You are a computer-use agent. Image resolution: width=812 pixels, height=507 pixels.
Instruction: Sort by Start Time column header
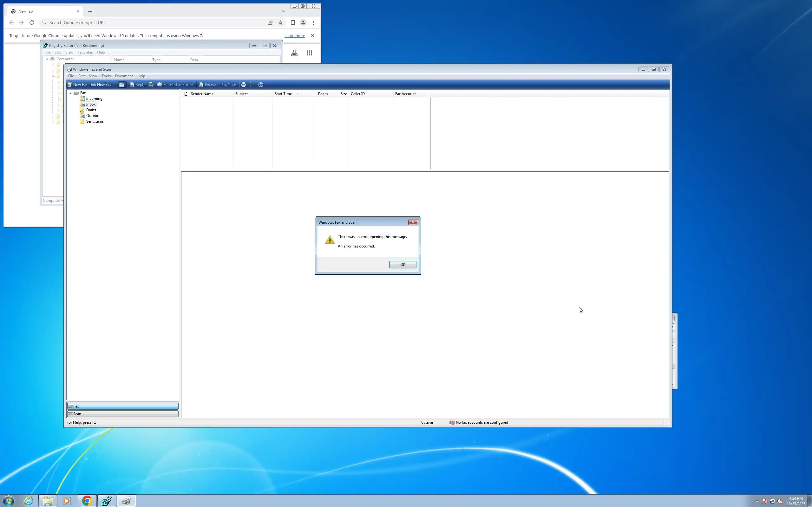click(x=283, y=94)
